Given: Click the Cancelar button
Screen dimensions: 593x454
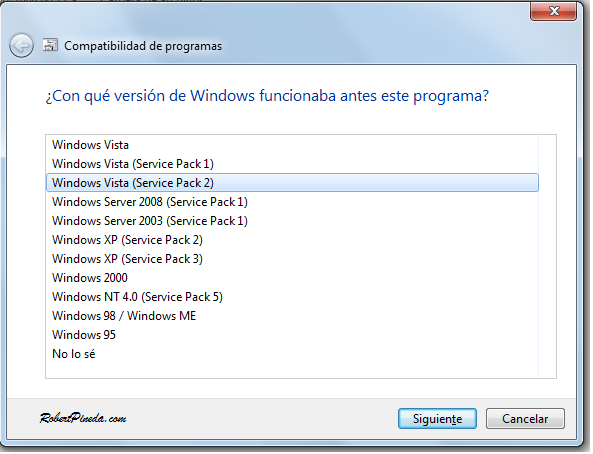Looking at the screenshot, I should pos(527,420).
